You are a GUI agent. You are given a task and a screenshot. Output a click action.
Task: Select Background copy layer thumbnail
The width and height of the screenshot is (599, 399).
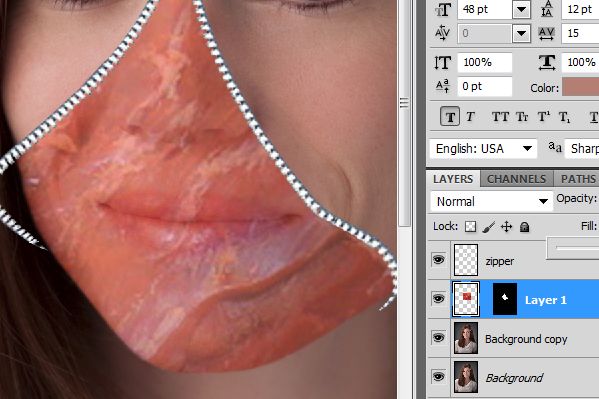[466, 338]
